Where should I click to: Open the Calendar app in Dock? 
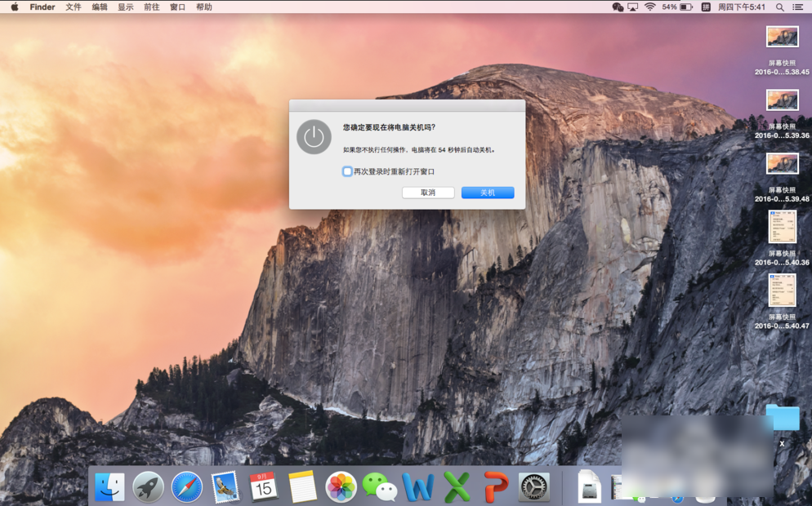point(263,487)
